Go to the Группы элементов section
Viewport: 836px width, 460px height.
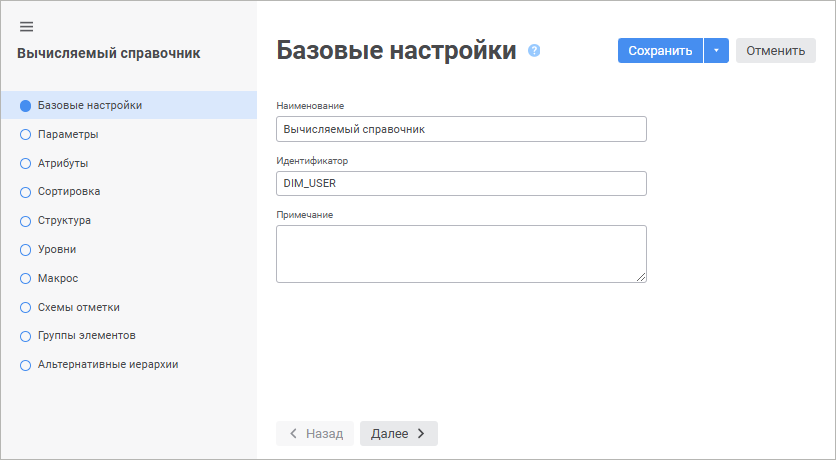tap(86, 336)
